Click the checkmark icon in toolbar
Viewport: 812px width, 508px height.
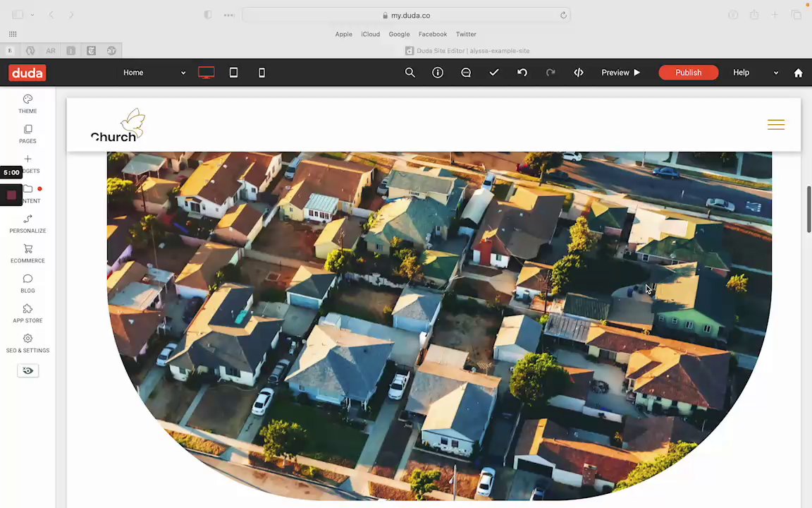[494, 73]
